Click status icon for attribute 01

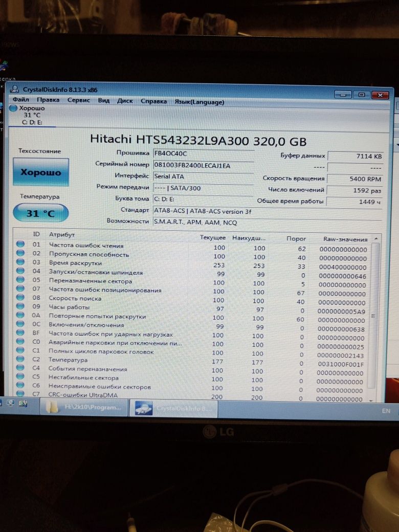(x=20, y=243)
